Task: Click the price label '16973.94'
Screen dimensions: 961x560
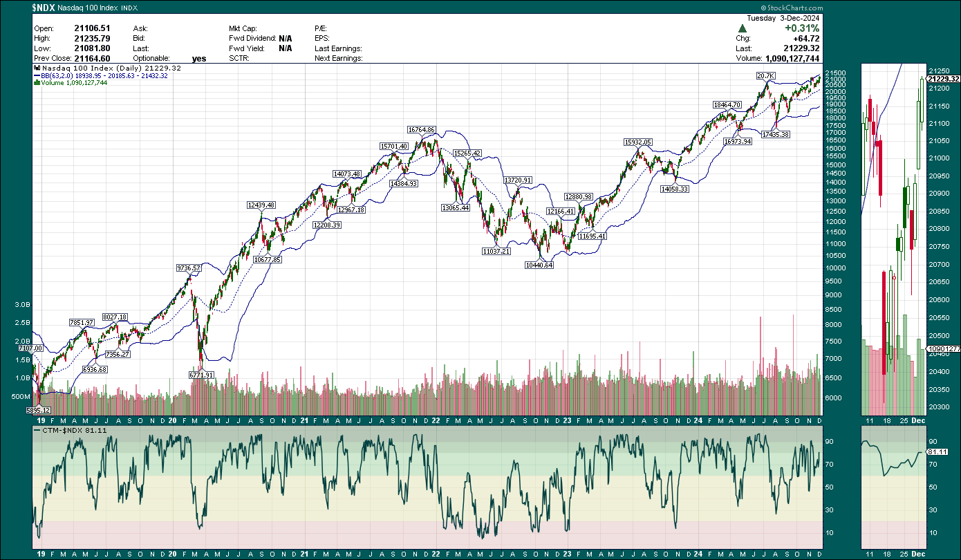Action: click(x=737, y=141)
